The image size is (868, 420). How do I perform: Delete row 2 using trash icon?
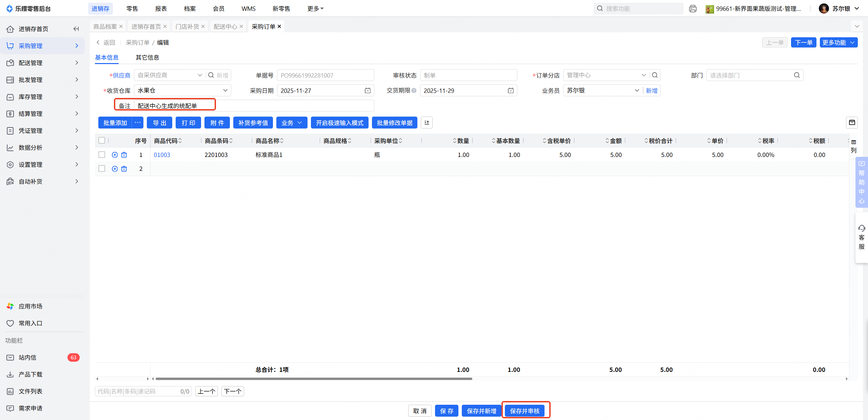124,169
